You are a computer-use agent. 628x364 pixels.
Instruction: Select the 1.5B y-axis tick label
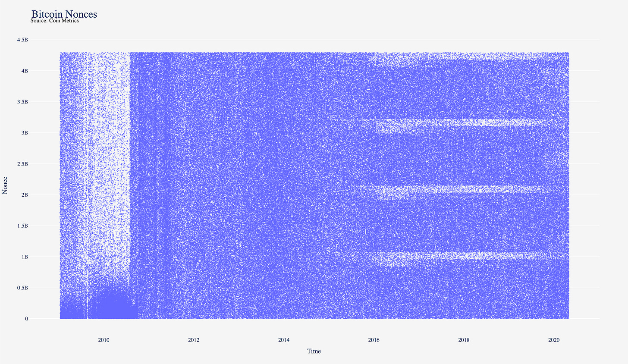22,226
